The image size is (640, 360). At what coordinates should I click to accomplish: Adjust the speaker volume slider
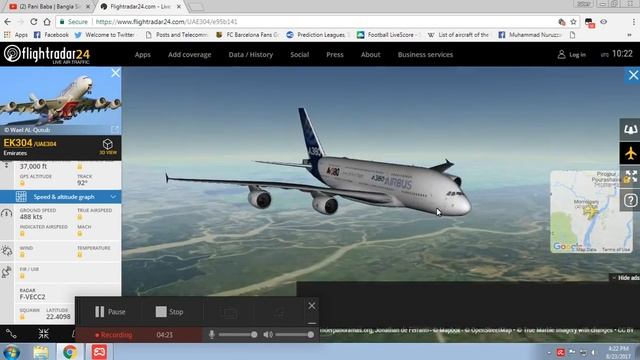295,335
